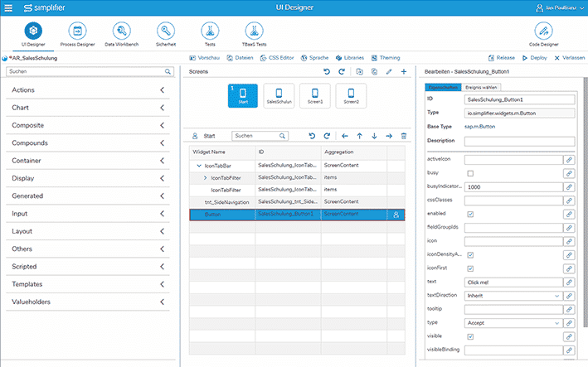The image size is (588, 367).
Task: Select the Screen2 thumbnail
Action: (x=351, y=96)
